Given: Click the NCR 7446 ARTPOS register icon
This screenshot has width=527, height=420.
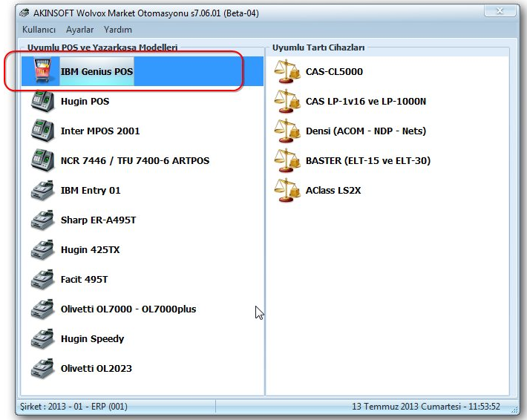Looking at the screenshot, I should coord(43,160).
